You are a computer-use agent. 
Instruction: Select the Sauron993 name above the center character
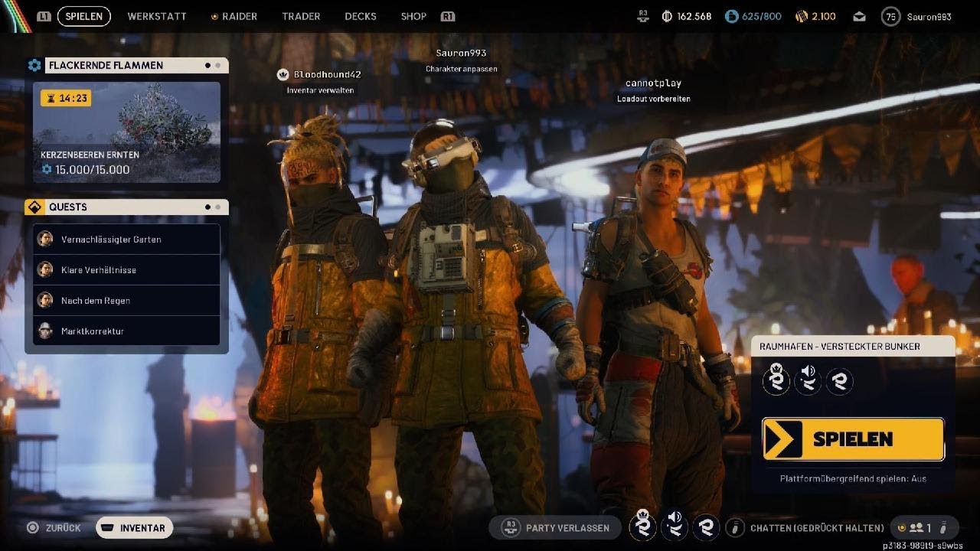[461, 53]
